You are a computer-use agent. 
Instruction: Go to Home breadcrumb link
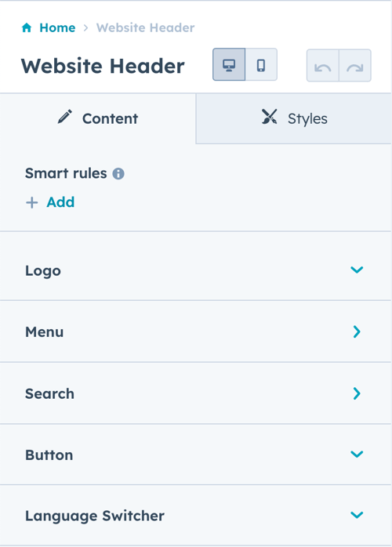(x=57, y=27)
